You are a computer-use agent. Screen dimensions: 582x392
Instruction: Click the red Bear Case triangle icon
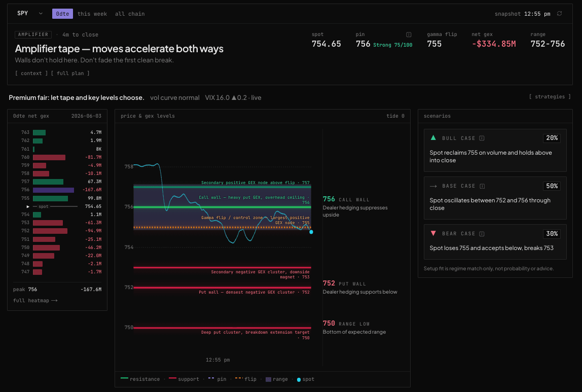click(433, 233)
